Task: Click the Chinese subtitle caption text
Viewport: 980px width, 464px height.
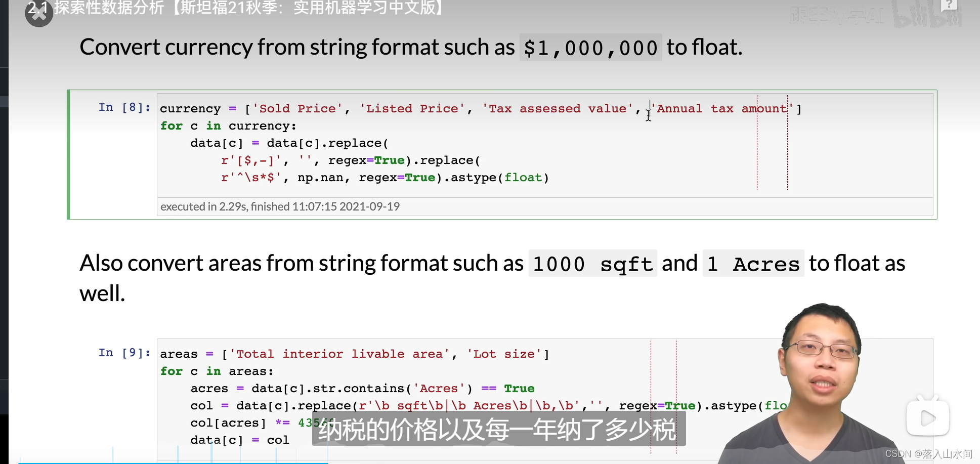Action: (x=497, y=430)
